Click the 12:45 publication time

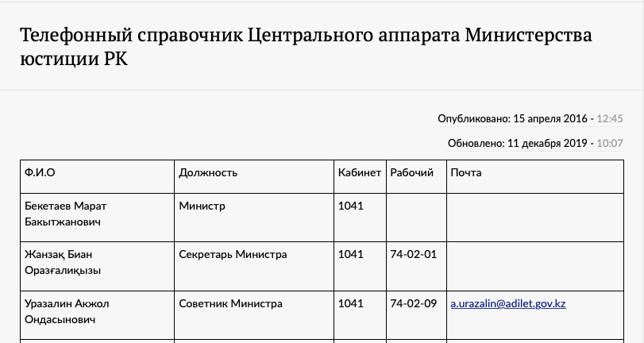(x=610, y=119)
